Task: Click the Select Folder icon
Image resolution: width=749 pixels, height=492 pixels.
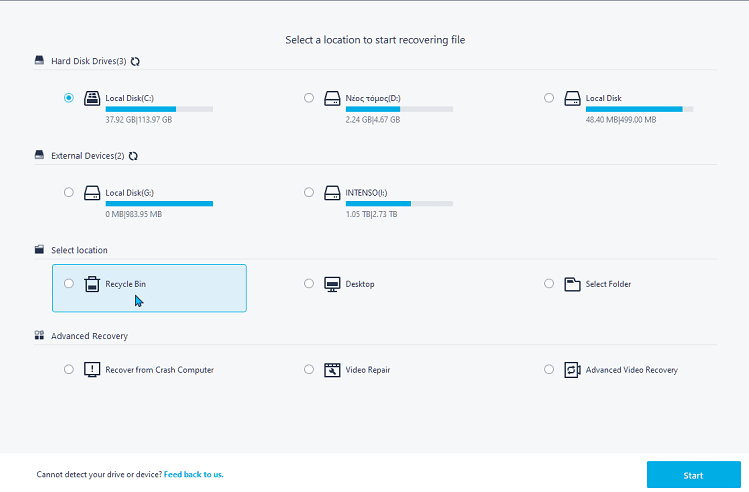Action: click(572, 284)
